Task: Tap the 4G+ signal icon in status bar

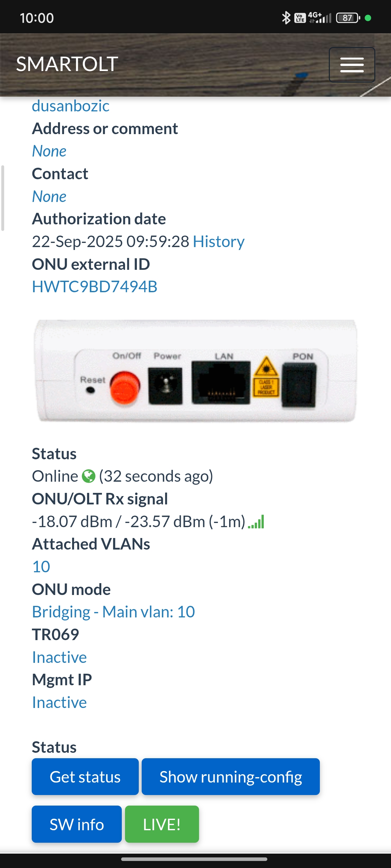Action: (x=320, y=18)
